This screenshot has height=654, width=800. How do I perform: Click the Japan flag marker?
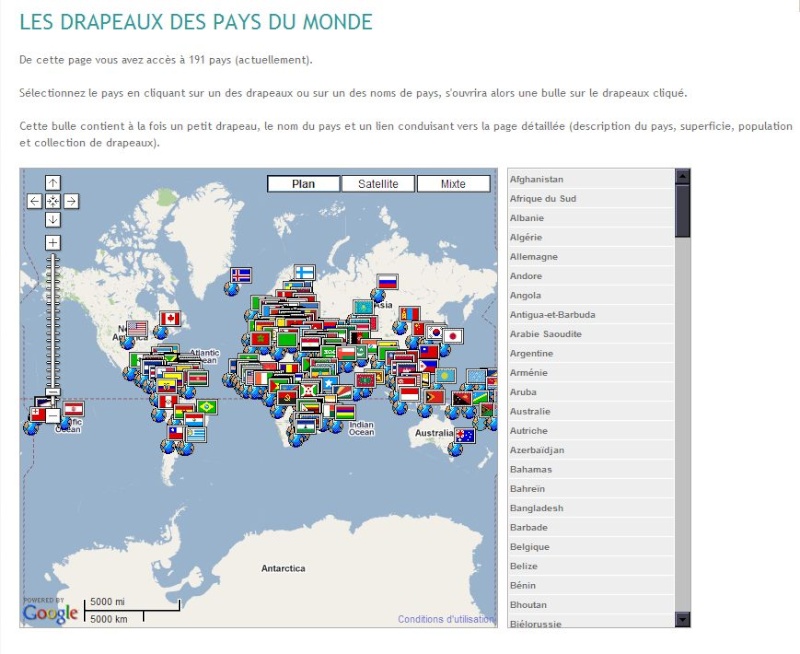(x=453, y=336)
